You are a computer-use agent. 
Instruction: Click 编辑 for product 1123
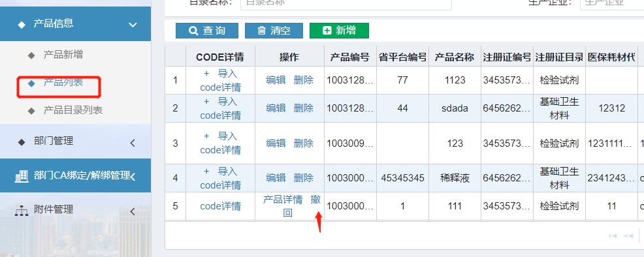point(276,80)
